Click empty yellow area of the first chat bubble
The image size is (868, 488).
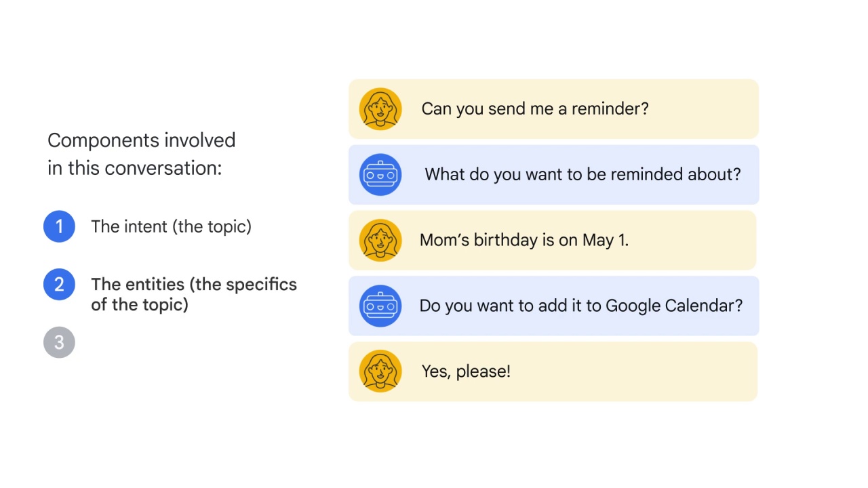pyautogui.click(x=704, y=109)
